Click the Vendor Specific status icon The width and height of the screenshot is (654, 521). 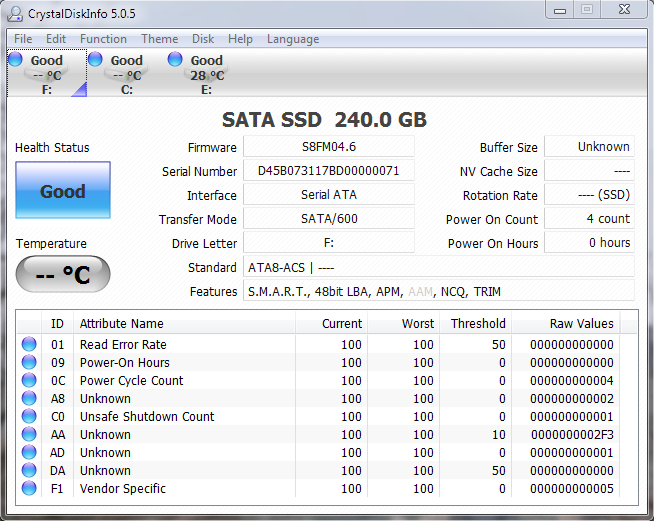[x=29, y=489]
